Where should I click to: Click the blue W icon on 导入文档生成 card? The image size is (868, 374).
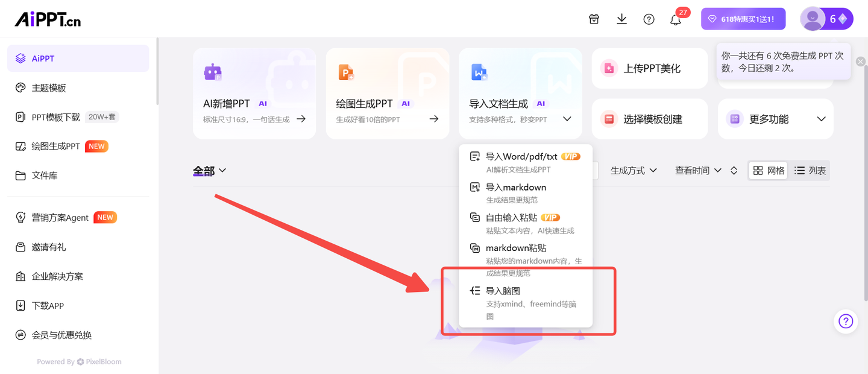point(479,72)
